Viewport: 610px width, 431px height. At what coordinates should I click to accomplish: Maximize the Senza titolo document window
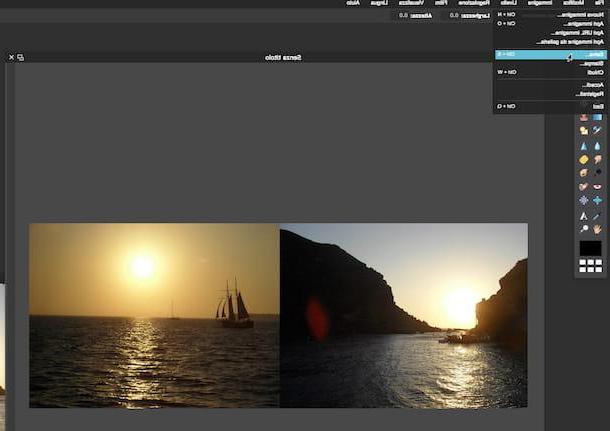coord(21,57)
